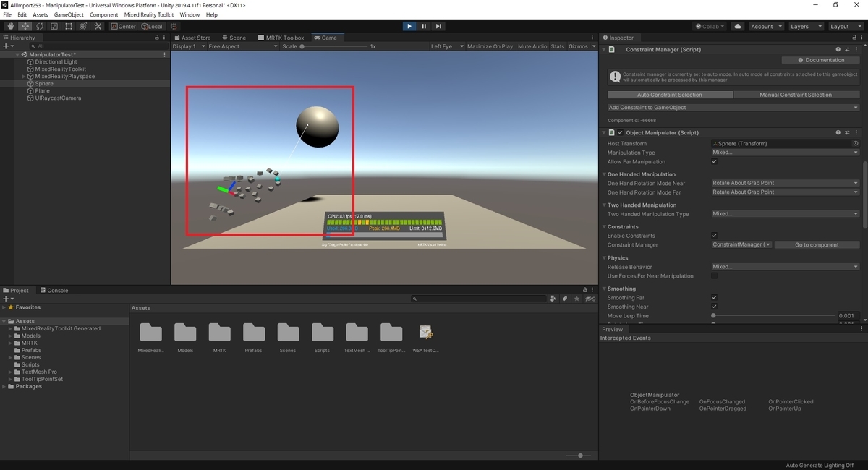
Task: Disable the Object Manipulator script checkbox
Action: 620,133
